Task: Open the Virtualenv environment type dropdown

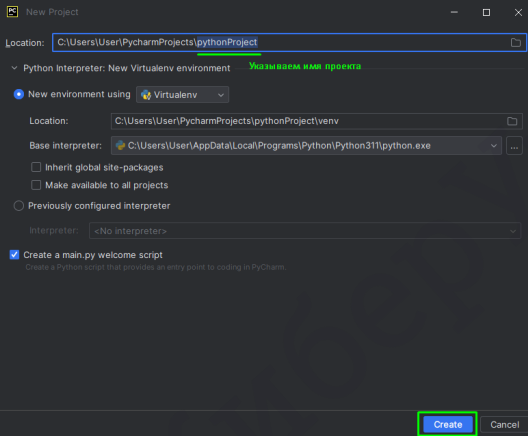Action: click(x=183, y=95)
